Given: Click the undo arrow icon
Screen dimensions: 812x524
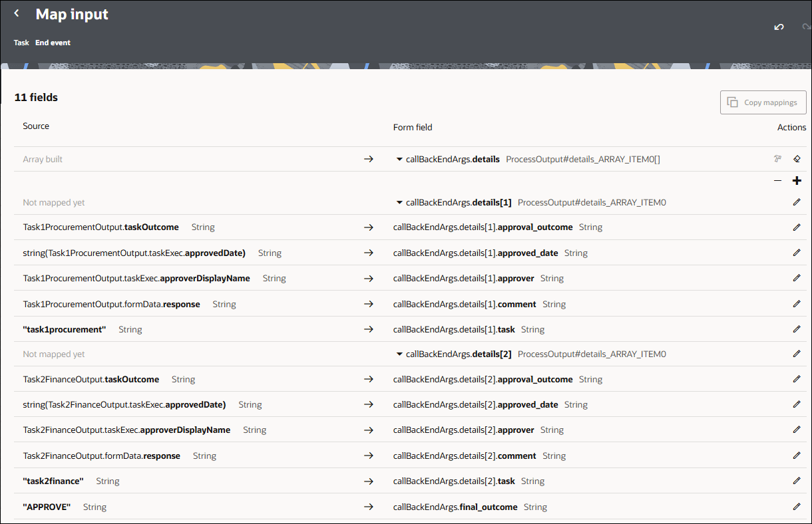Looking at the screenshot, I should (779, 27).
